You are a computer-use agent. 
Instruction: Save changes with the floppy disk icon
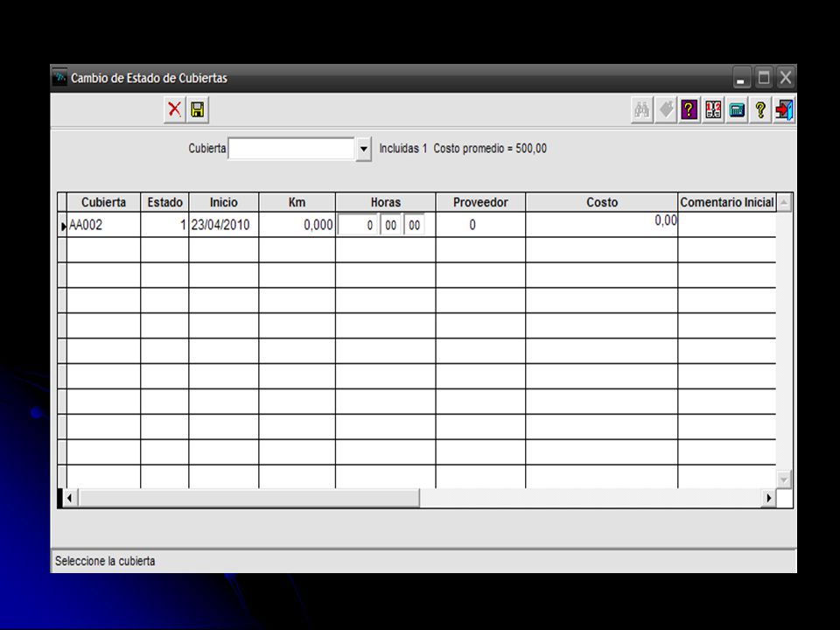198,110
